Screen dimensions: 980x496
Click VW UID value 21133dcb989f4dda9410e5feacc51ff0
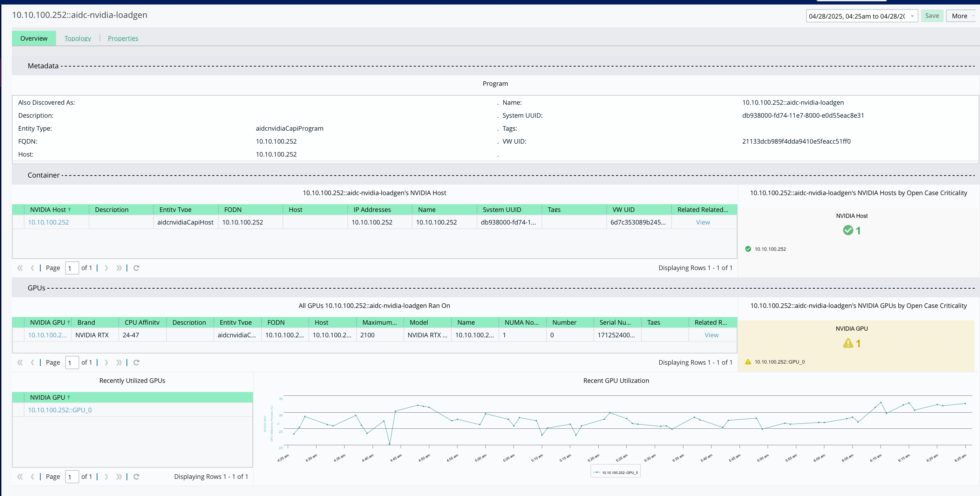(796, 142)
